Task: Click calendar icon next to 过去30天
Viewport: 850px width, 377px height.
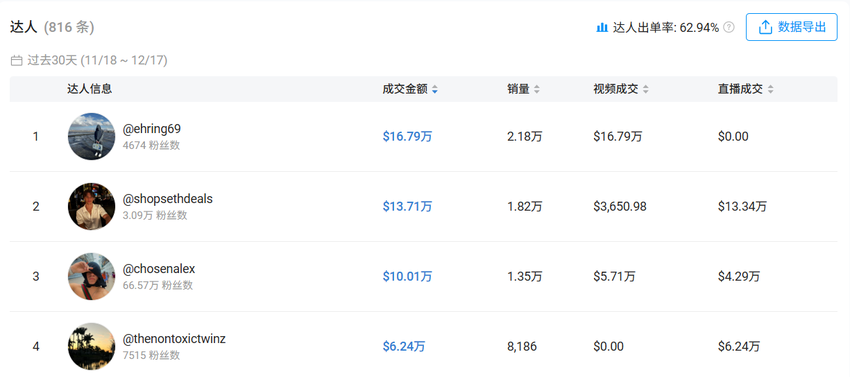Action: (x=17, y=60)
